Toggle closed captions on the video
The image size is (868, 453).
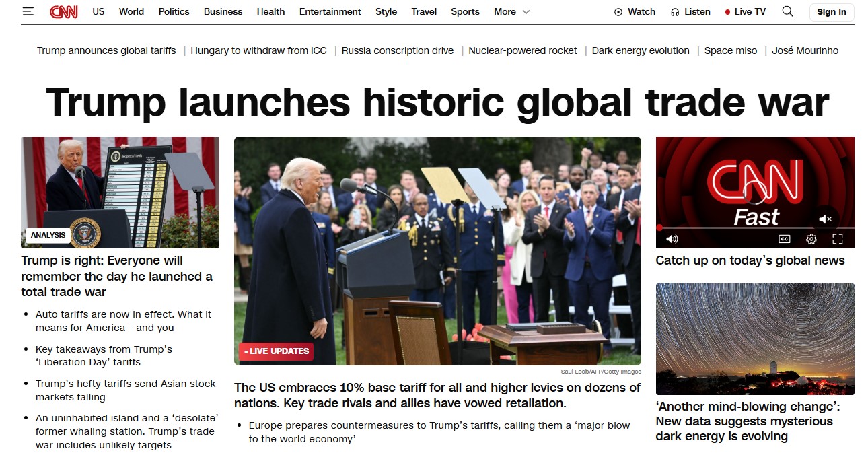[784, 239]
